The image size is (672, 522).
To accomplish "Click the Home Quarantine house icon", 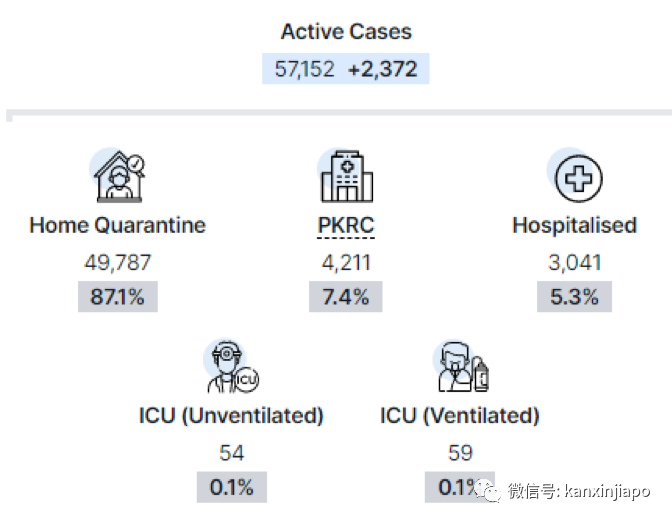I will pyautogui.click(x=118, y=179).
